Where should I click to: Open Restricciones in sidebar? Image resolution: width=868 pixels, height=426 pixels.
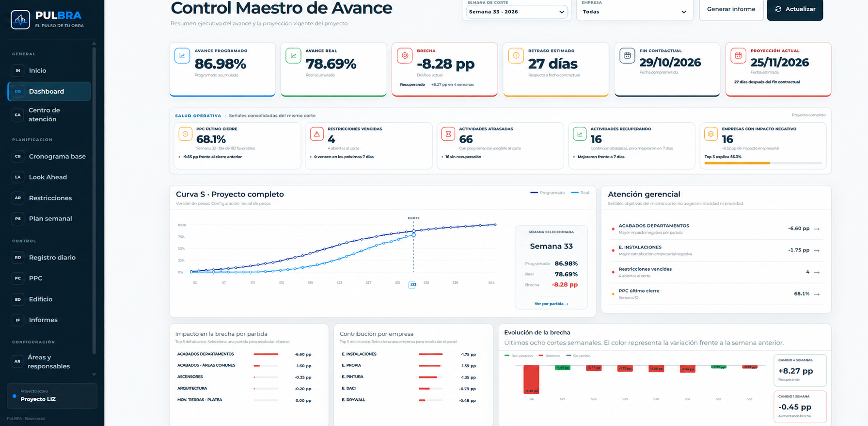(49, 198)
